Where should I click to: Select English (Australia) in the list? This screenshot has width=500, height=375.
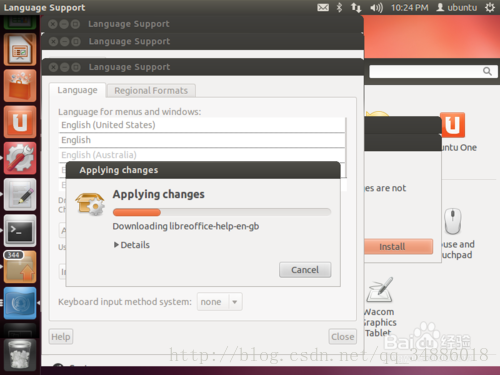pyautogui.click(x=202, y=155)
